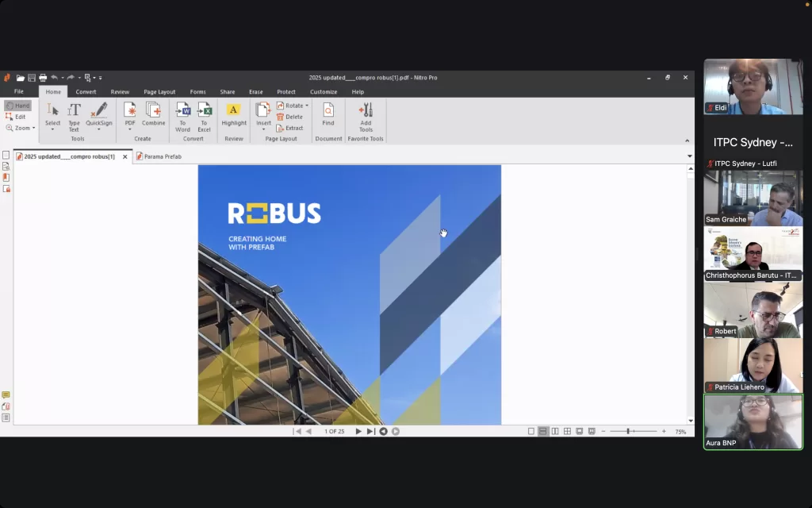Image resolution: width=812 pixels, height=508 pixels.
Task: Choose the Type Text tool
Action: [74, 117]
